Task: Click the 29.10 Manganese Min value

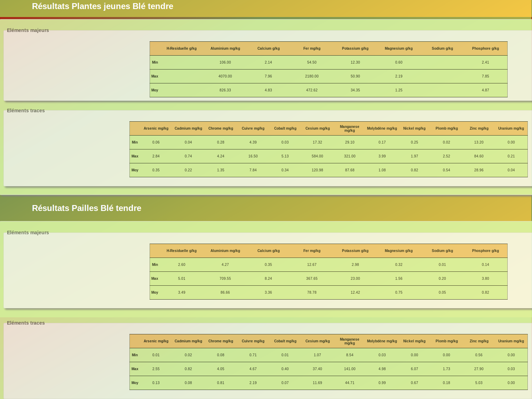Action: (x=350, y=142)
